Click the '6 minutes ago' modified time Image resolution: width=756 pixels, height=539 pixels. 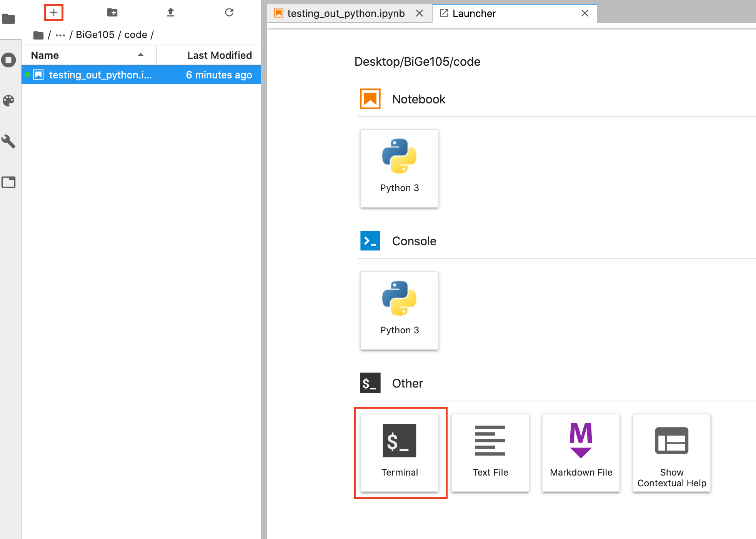(x=219, y=75)
